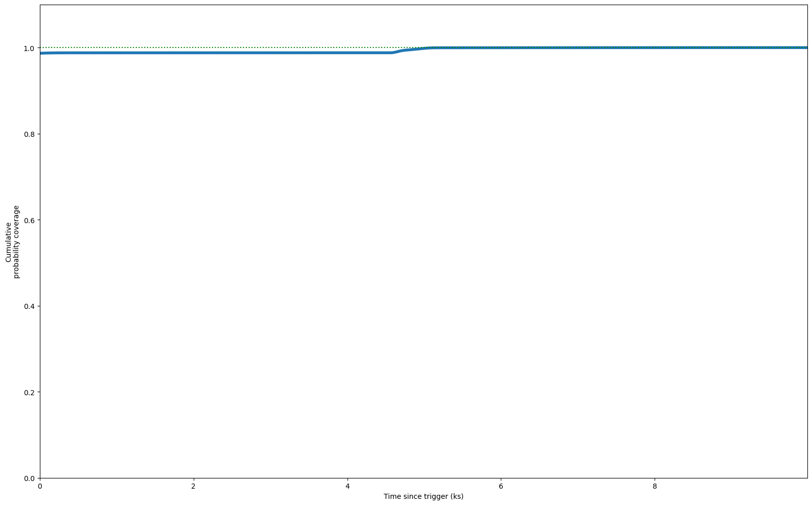Pick the x-axis tick label 8
This screenshot has height=505, width=812.
click(655, 486)
